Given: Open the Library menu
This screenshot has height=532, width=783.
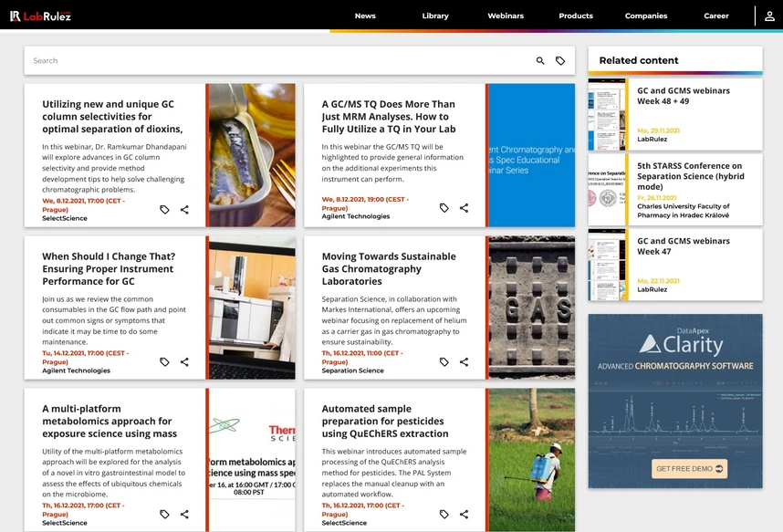Looking at the screenshot, I should tap(435, 16).
